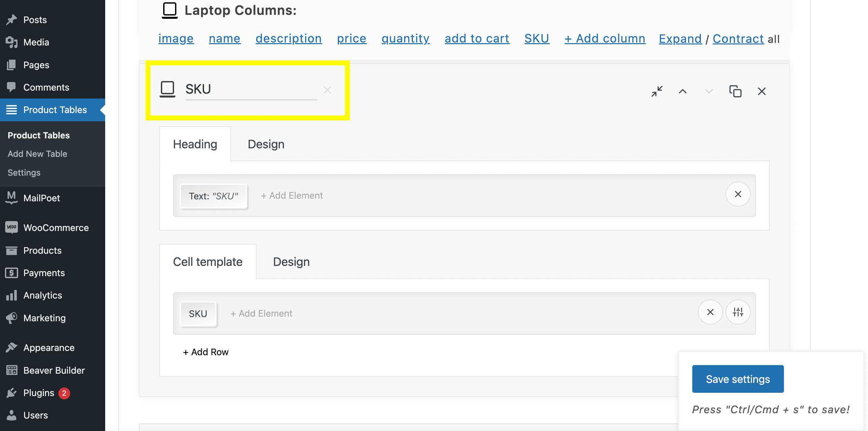Click + Add Row in cell template
The height and width of the screenshot is (431, 868).
pos(205,352)
